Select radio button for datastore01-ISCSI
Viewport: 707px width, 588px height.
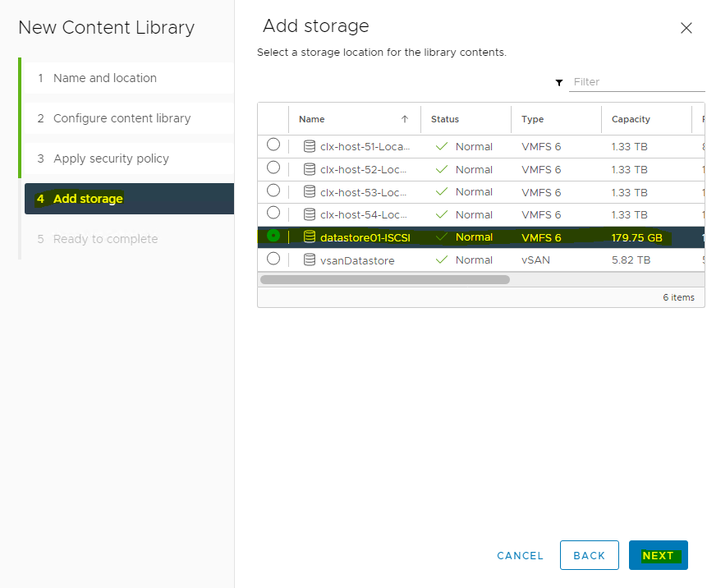tap(273, 236)
